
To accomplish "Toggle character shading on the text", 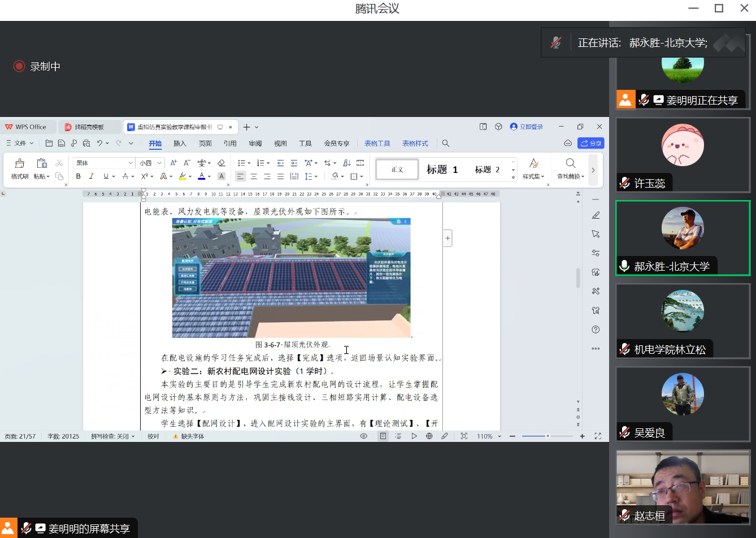I will coord(221,176).
